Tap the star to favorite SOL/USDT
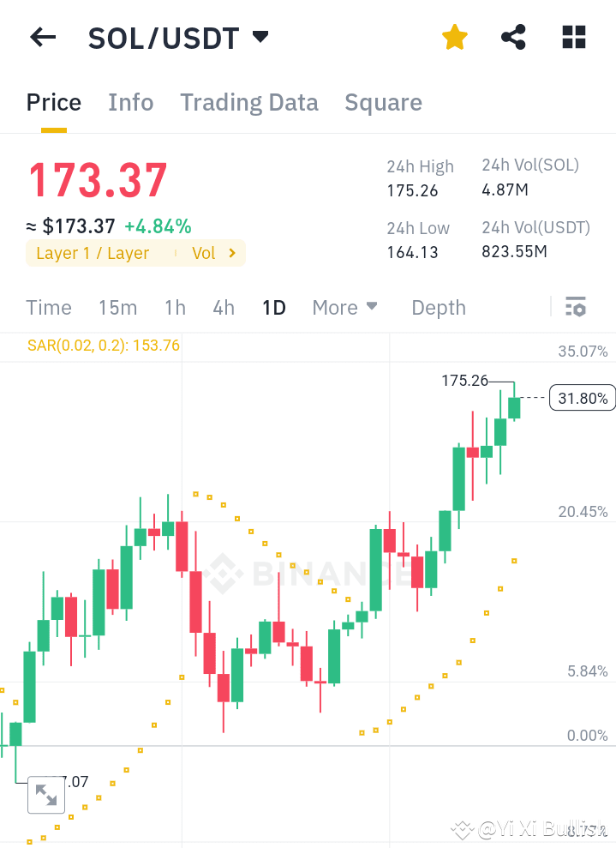This screenshot has height=848, width=616. [x=454, y=37]
